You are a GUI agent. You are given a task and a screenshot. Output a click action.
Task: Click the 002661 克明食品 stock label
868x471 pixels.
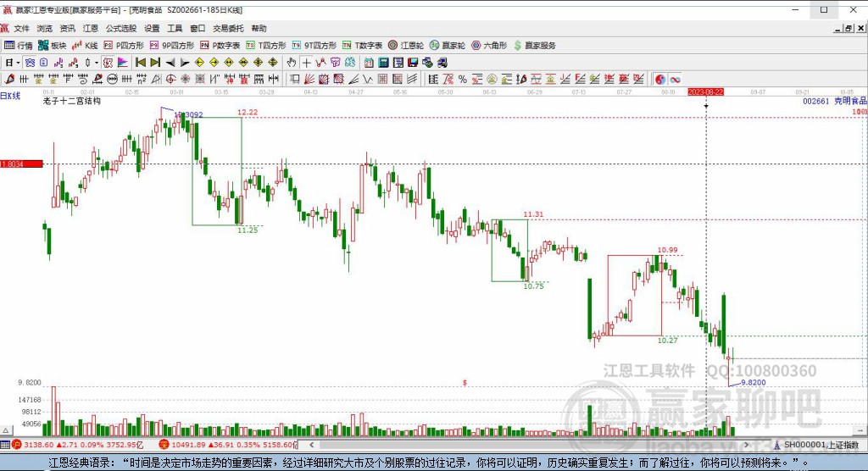(x=835, y=101)
